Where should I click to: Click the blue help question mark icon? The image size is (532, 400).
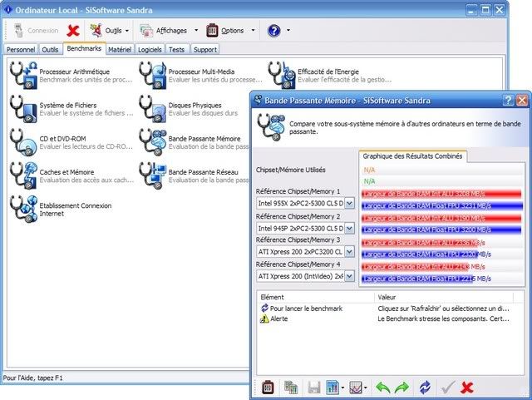coord(274,31)
